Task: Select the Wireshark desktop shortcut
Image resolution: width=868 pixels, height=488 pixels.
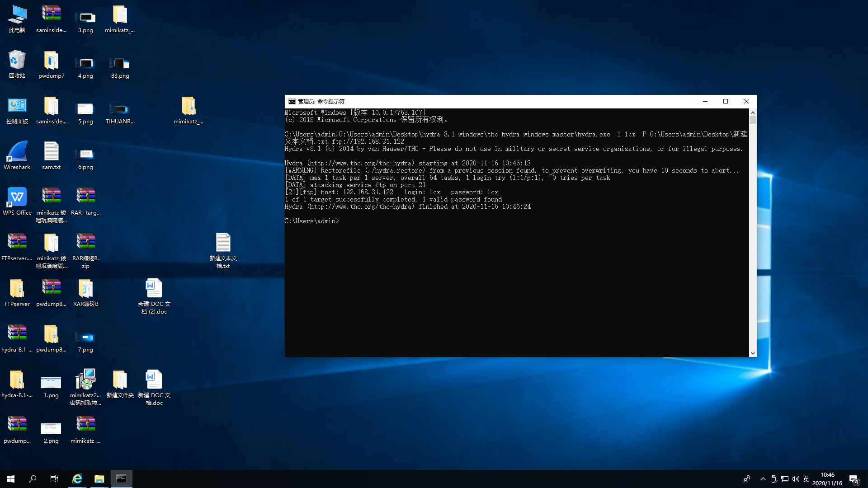Action: pyautogui.click(x=17, y=152)
